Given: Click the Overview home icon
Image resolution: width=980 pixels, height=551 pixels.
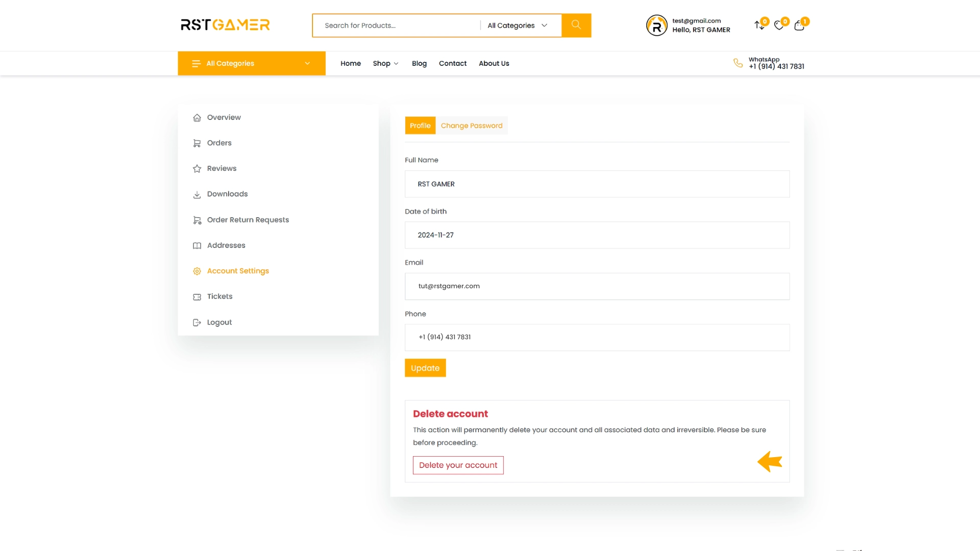Looking at the screenshot, I should [197, 118].
